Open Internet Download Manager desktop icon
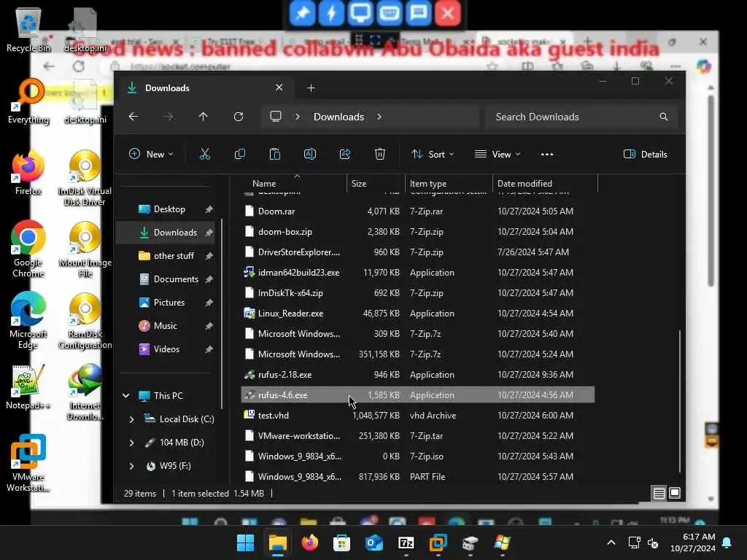This screenshot has height=560, width=747. point(85,392)
